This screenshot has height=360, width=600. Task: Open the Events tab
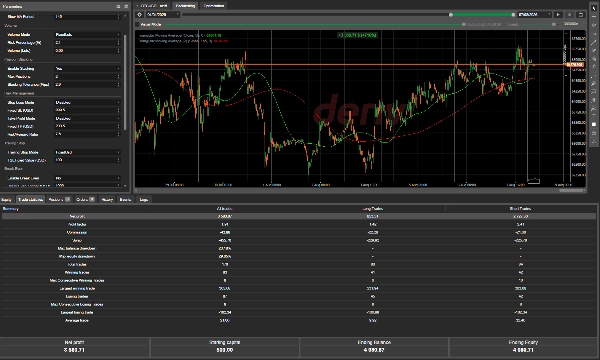coord(126,199)
